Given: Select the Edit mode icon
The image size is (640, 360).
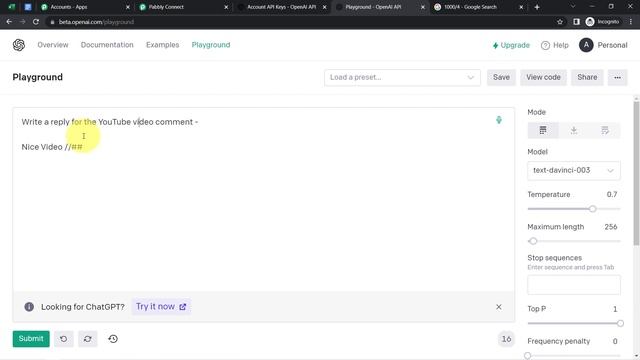Looking at the screenshot, I should pyautogui.click(x=605, y=130).
